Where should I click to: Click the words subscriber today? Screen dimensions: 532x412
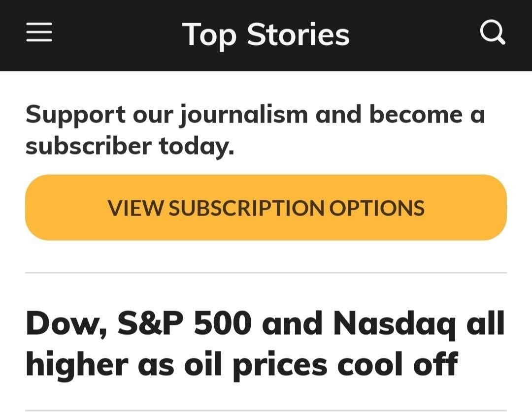(x=130, y=147)
